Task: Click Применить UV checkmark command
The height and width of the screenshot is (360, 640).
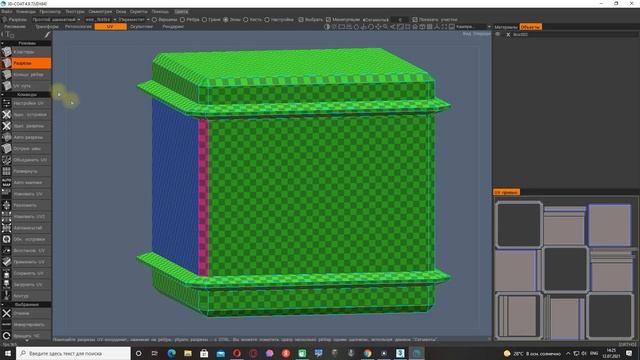Action: tap(26, 262)
